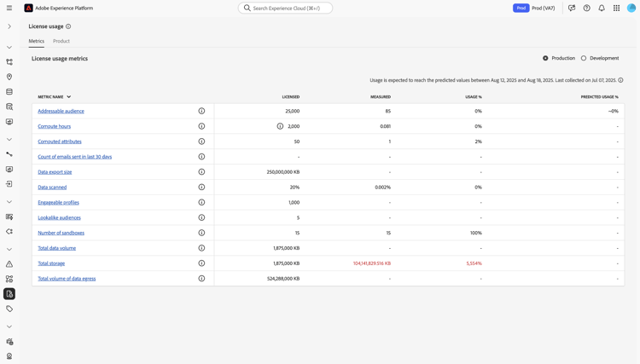
Task: Click the blue Prod badge
Action: 521,9
